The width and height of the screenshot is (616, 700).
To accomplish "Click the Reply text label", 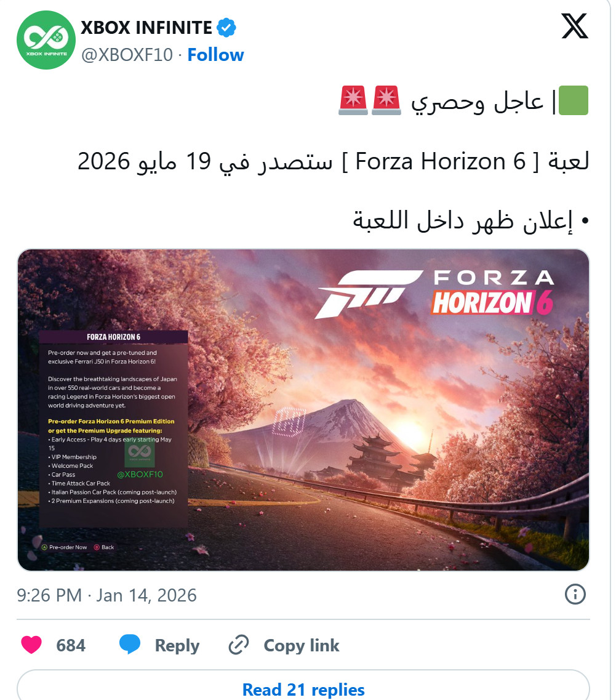I will coord(177,646).
